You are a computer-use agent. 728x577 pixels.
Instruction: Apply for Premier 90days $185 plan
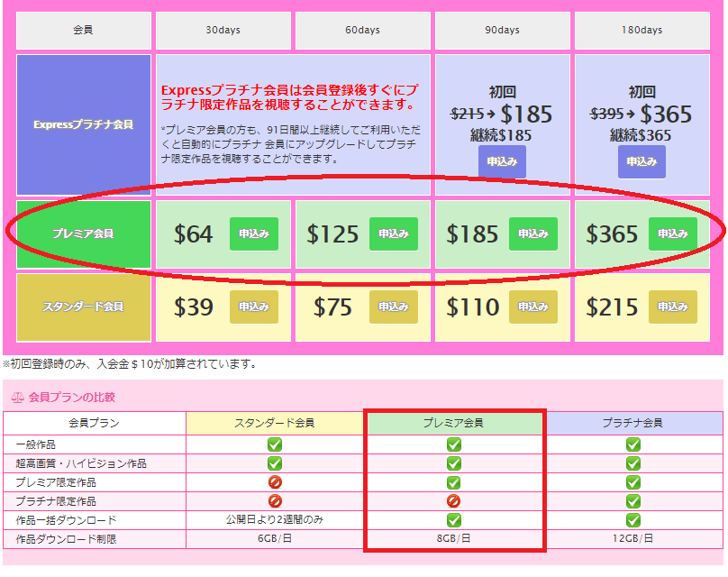coord(533,234)
